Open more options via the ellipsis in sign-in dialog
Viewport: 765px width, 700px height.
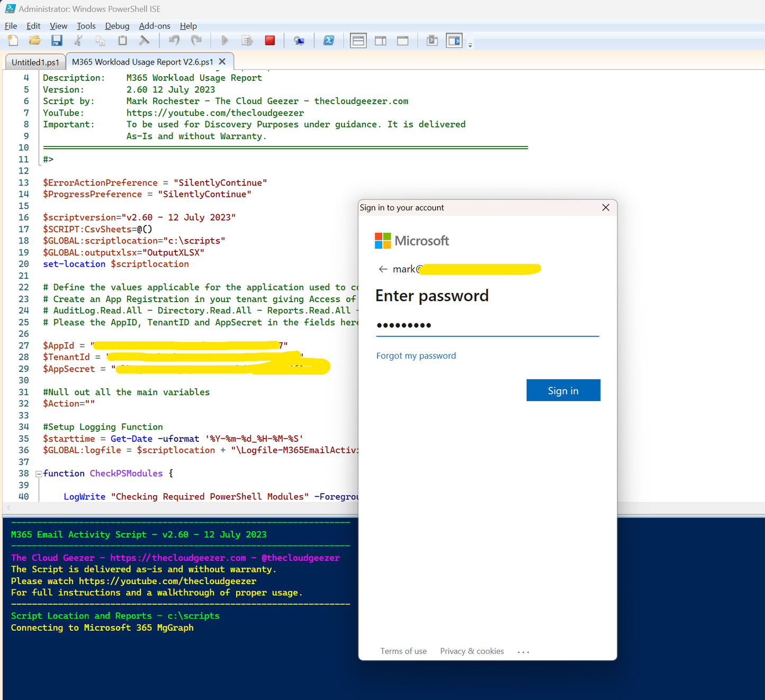coord(523,651)
